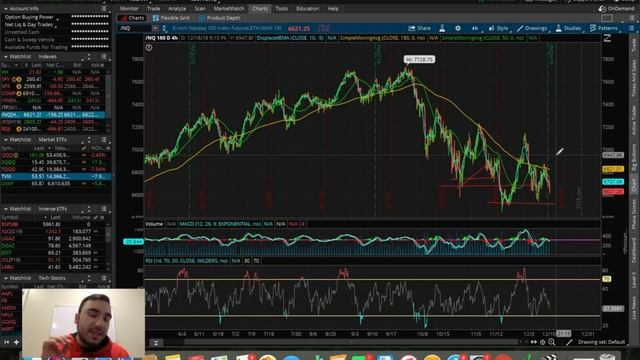The image size is (640, 360).
Task: Select the /NQ row in Indexes watchlist
Action: pos(53,115)
